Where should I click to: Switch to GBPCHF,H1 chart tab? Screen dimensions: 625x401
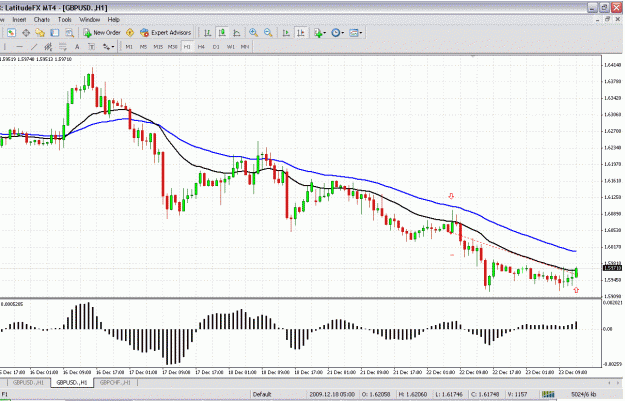(x=115, y=383)
